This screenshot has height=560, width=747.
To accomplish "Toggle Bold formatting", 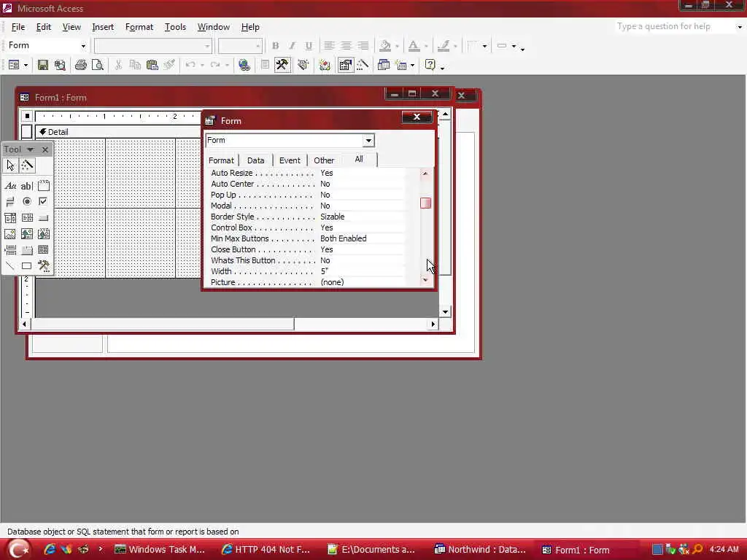I will click(275, 46).
